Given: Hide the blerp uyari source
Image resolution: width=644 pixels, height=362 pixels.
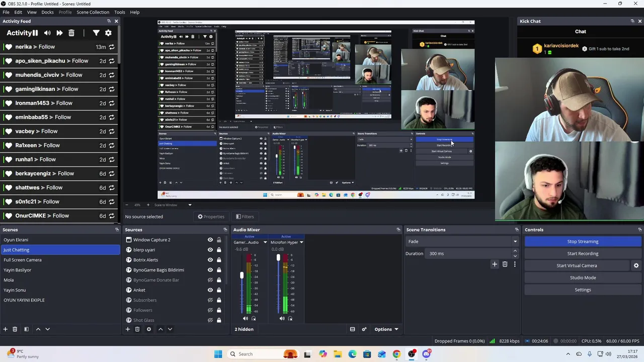Looking at the screenshot, I should pyautogui.click(x=210, y=250).
